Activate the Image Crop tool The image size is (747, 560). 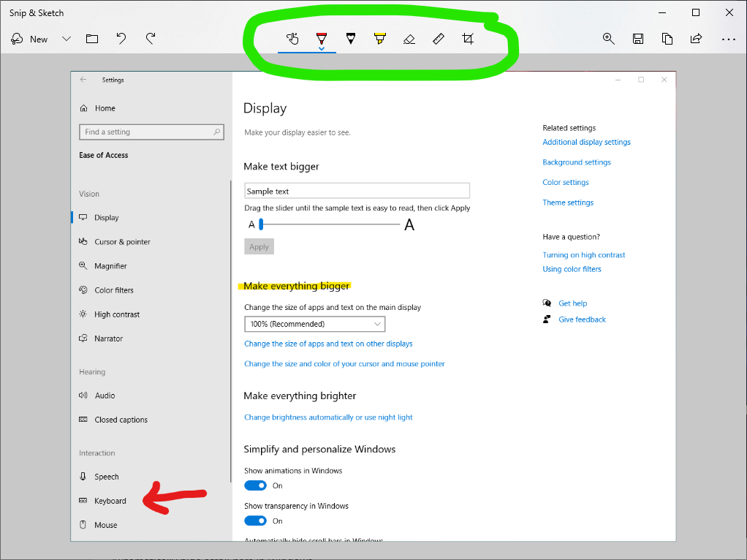coord(468,39)
